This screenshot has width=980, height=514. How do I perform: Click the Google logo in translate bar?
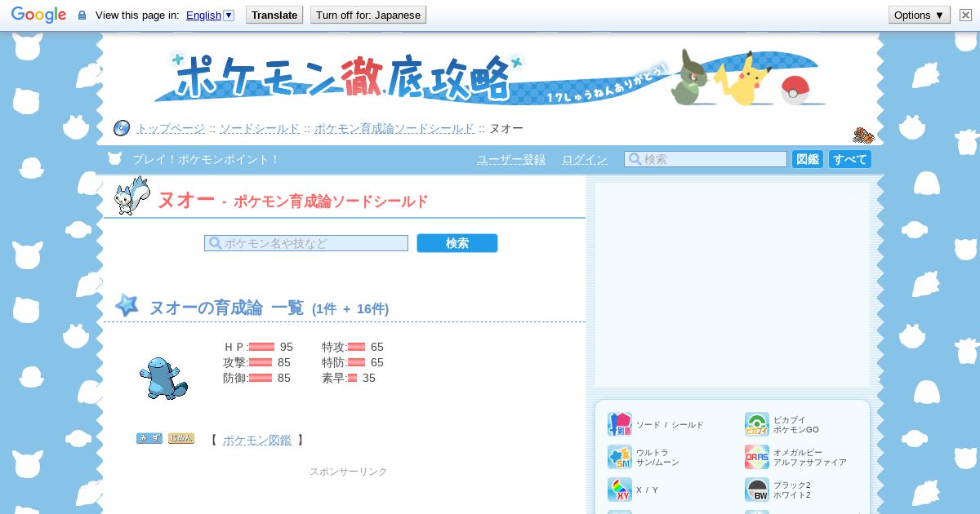point(38,15)
